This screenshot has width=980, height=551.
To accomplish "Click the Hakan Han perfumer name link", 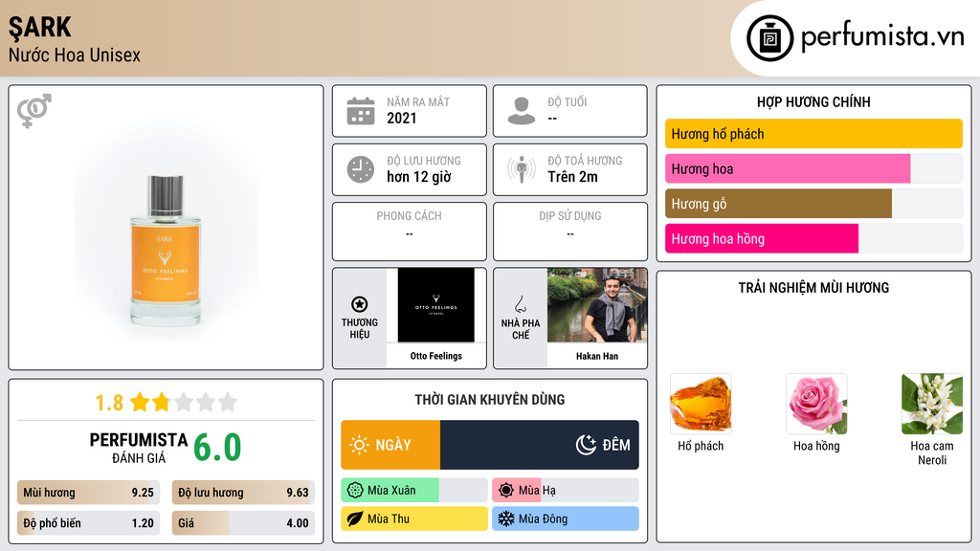I will (597, 356).
